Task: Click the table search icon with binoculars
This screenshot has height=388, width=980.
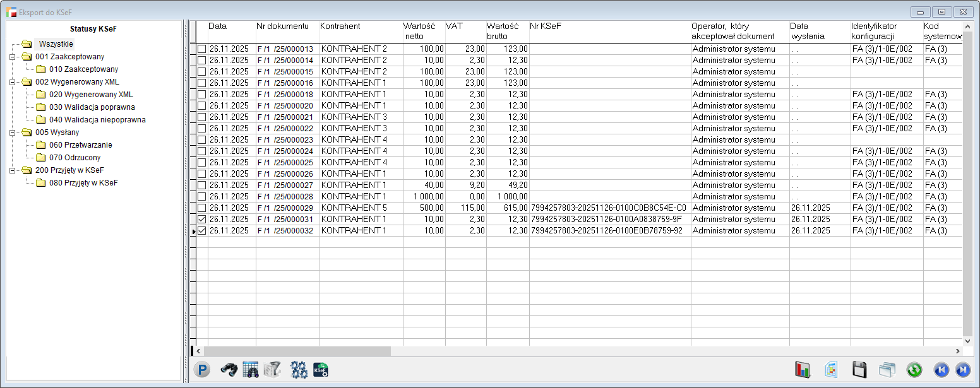Action: [x=251, y=370]
